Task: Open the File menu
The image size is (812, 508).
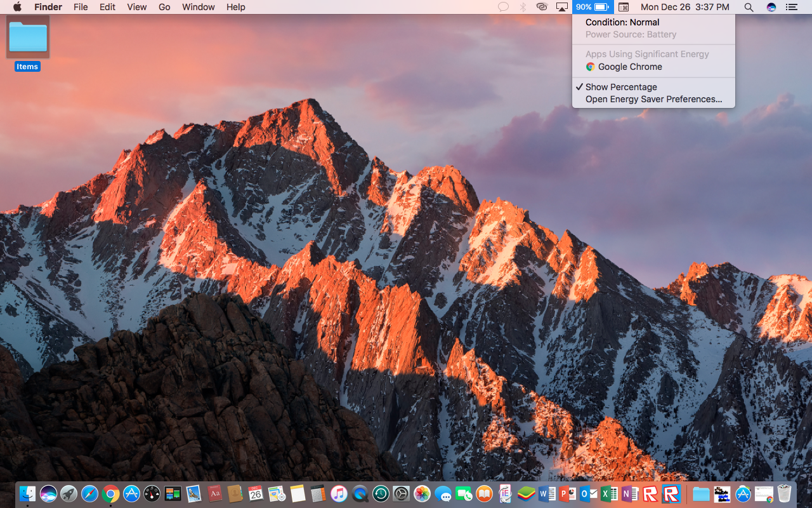Action: coord(81,7)
